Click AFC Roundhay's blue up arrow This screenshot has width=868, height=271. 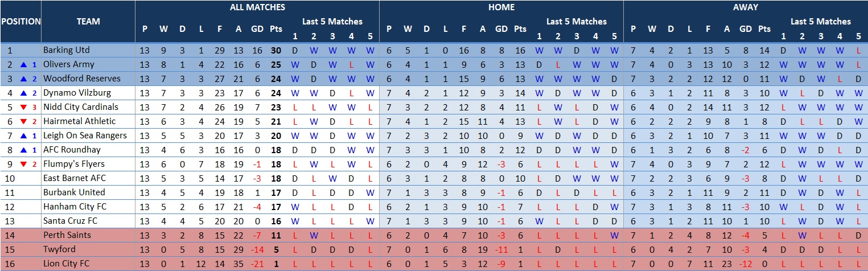coord(24,150)
